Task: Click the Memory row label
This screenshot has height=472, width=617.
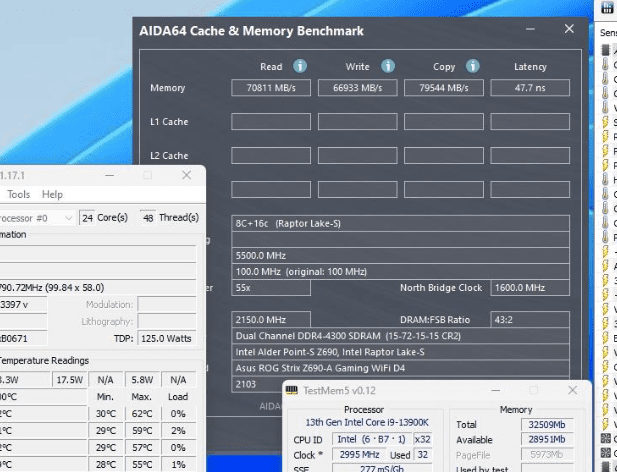Action: (x=168, y=88)
